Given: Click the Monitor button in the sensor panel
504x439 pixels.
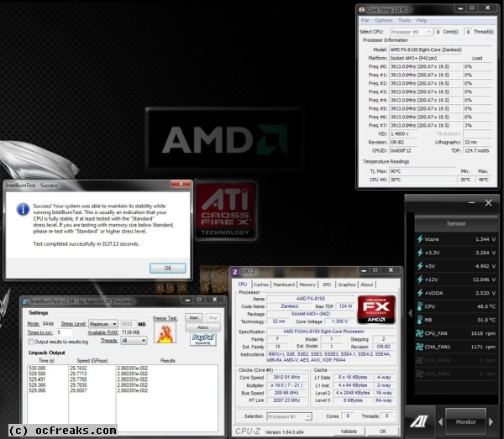Looking at the screenshot, I should tap(465, 421).
